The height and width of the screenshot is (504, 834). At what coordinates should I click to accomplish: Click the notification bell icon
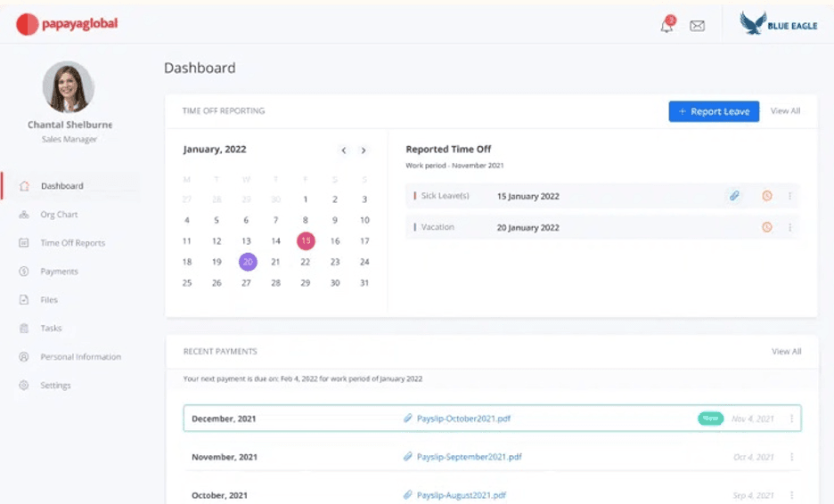coord(667,26)
